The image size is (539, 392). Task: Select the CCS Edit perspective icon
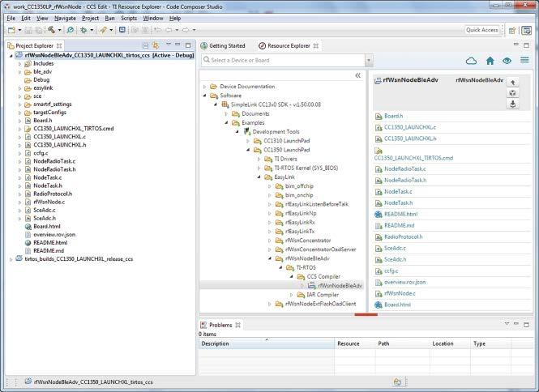(x=526, y=31)
